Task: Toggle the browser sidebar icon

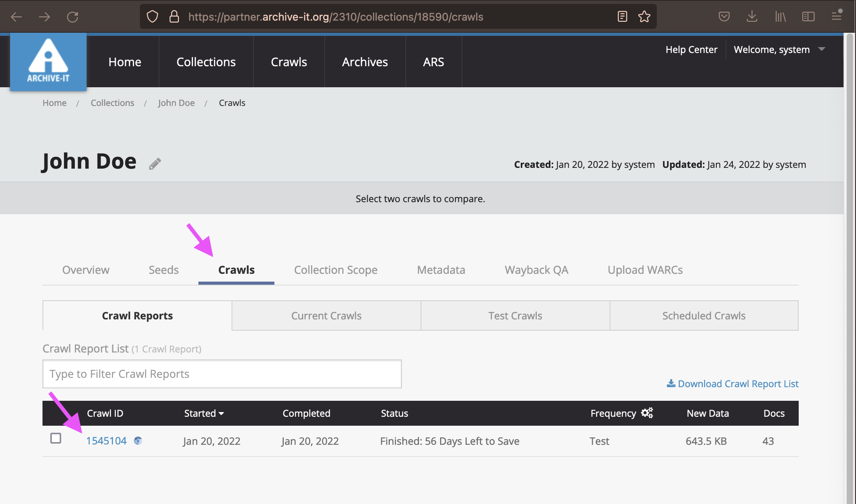Action: [808, 17]
